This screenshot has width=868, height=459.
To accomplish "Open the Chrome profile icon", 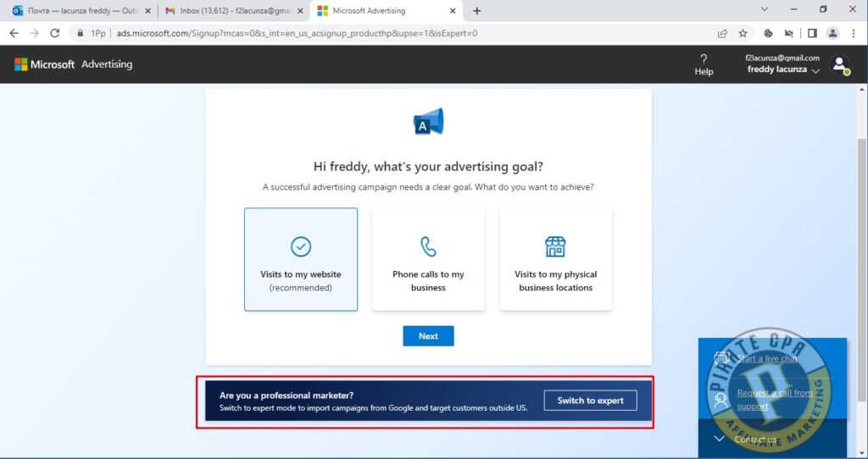I will 832,33.
